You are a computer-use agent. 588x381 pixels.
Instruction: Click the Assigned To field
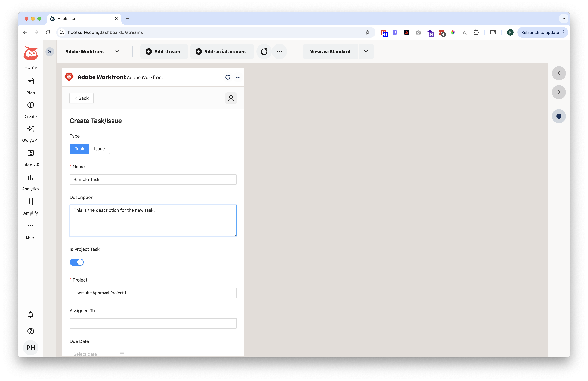tap(153, 324)
